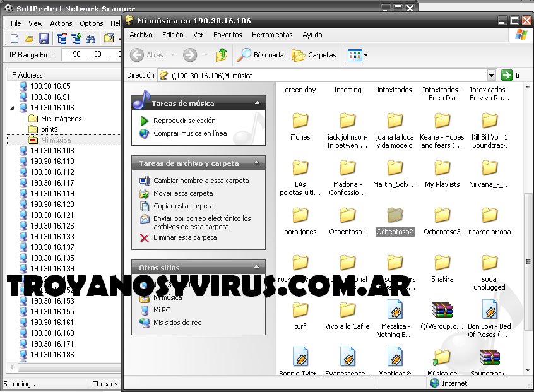
Task: Click the binoculars find icon in Network Scanner
Action: click(90, 39)
